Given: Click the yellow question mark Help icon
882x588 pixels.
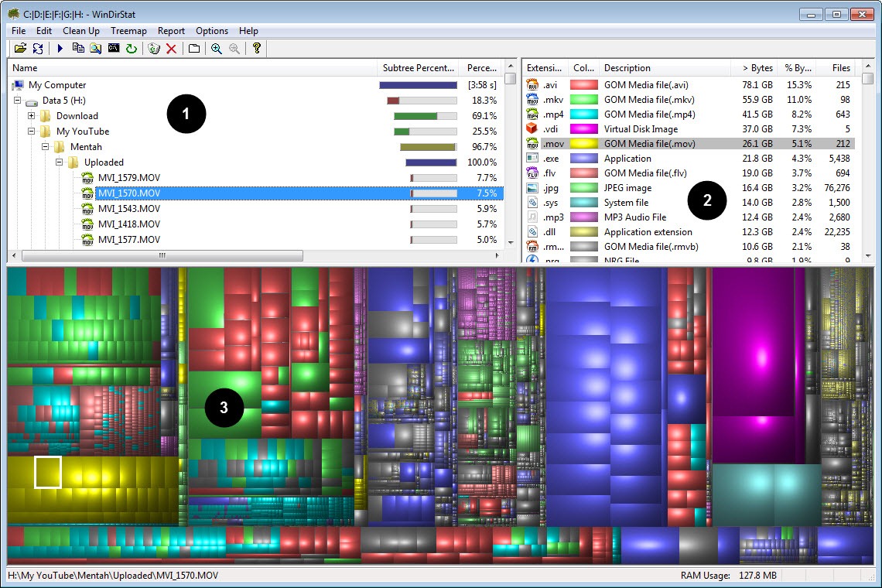Looking at the screenshot, I should tap(257, 49).
